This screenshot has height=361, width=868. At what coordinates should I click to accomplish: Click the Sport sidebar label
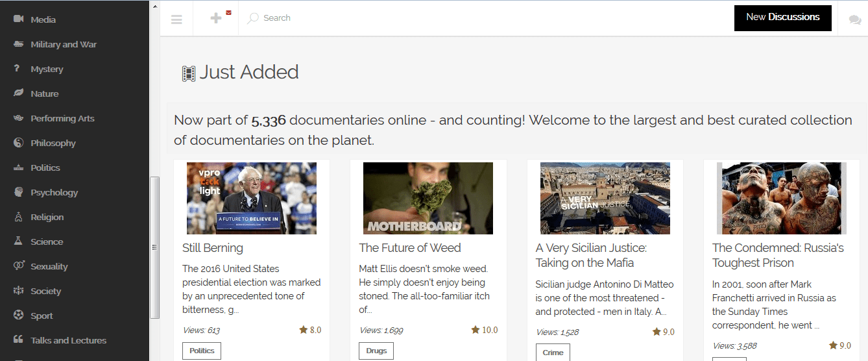click(x=42, y=316)
